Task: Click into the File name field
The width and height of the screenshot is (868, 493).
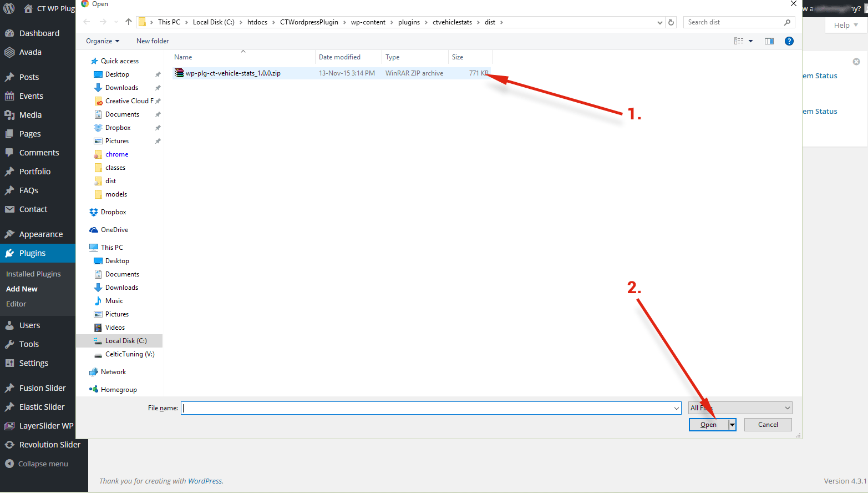Action: point(427,408)
